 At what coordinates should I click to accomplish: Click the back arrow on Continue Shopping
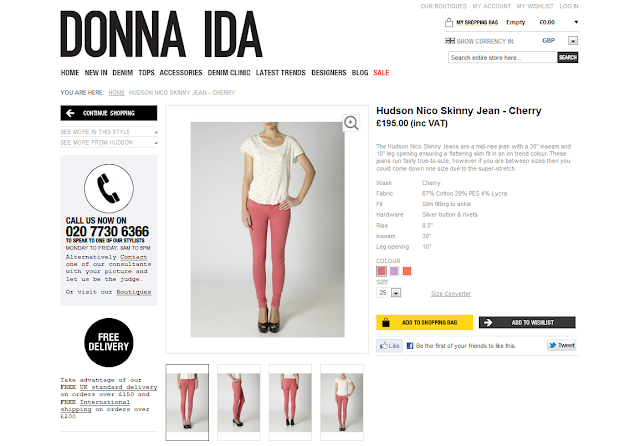[70, 113]
